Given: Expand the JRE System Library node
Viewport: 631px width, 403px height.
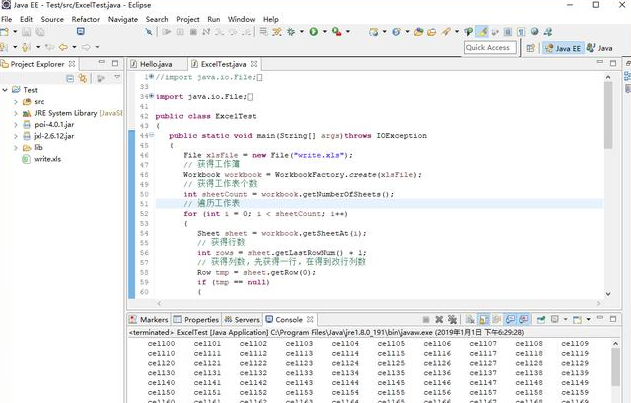Looking at the screenshot, I should point(17,113).
